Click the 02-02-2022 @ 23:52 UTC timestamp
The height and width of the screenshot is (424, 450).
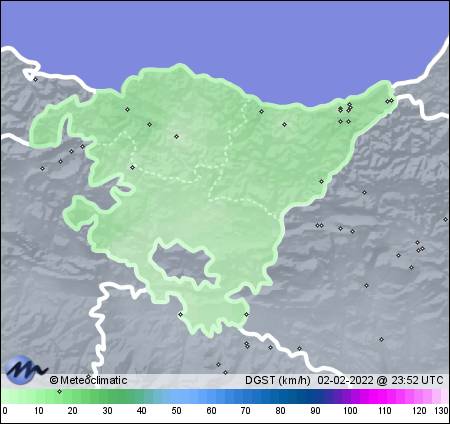[x=380, y=380]
